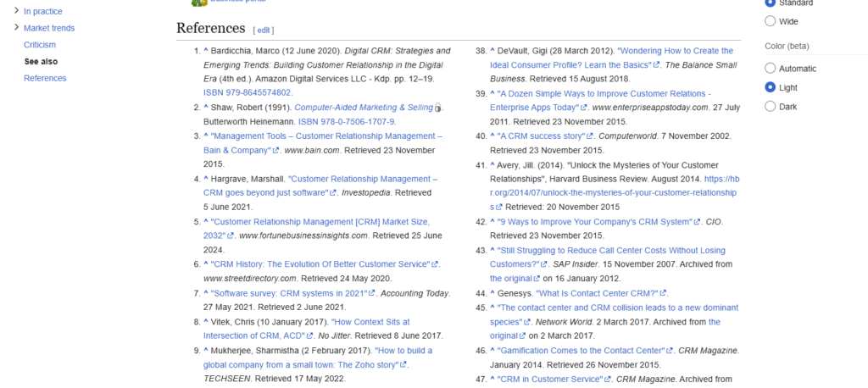Viewport: 868px width, 388px height.
Task: Click the caret back-link of reference 5
Action: 206,221
